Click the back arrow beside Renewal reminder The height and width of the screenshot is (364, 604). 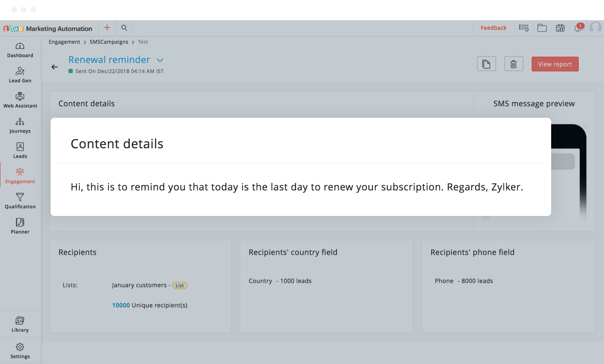tap(55, 67)
